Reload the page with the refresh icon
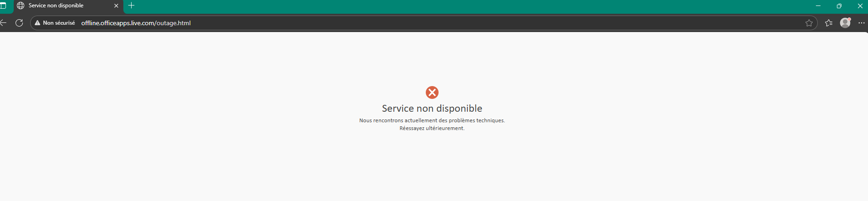Image resolution: width=868 pixels, height=201 pixels. click(19, 23)
